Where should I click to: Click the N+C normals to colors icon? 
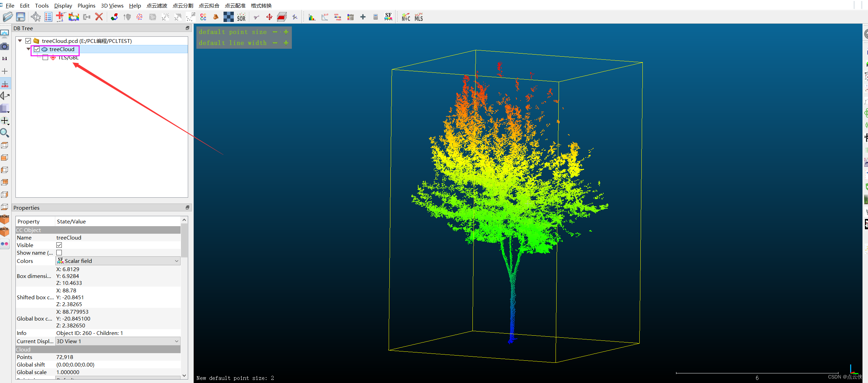point(406,17)
